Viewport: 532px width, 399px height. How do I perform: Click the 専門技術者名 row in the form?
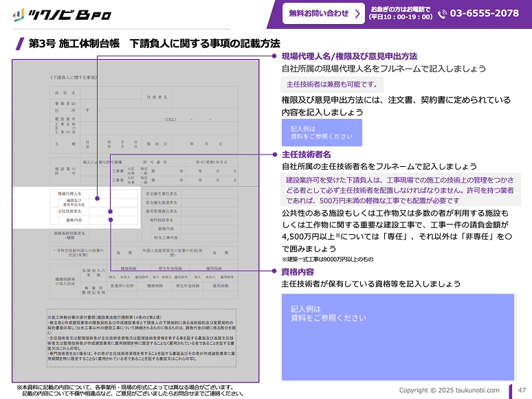click(190, 220)
